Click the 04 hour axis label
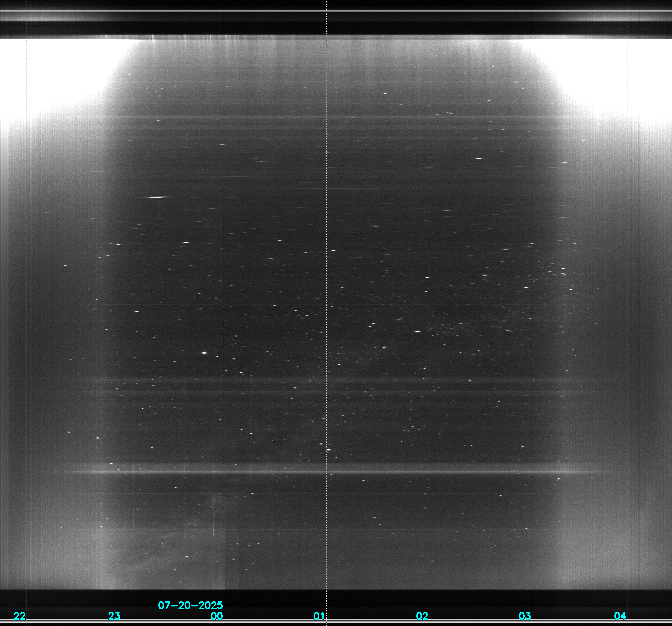 pos(620,616)
